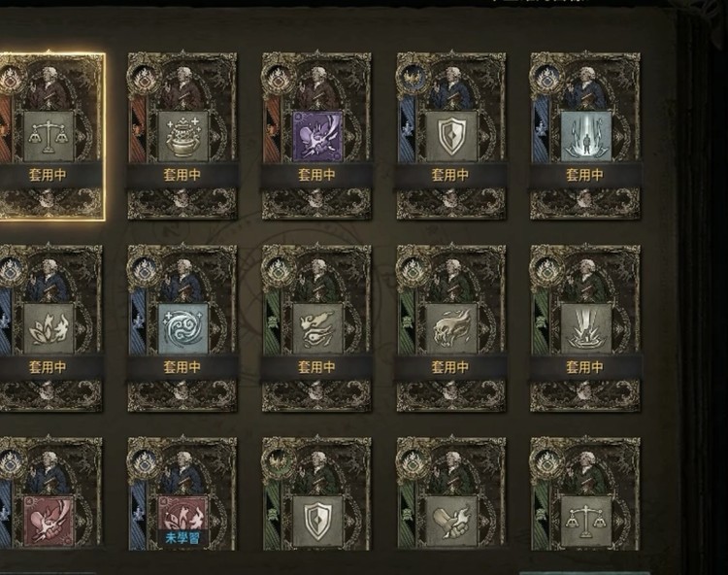Choose the shield icon on green-ribbon card
Screen dimensions: 728x575
(317, 522)
